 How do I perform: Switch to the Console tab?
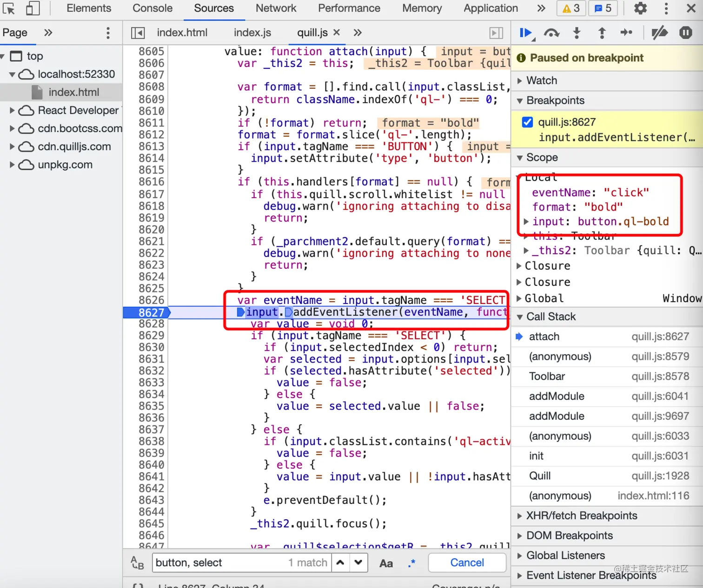(153, 8)
